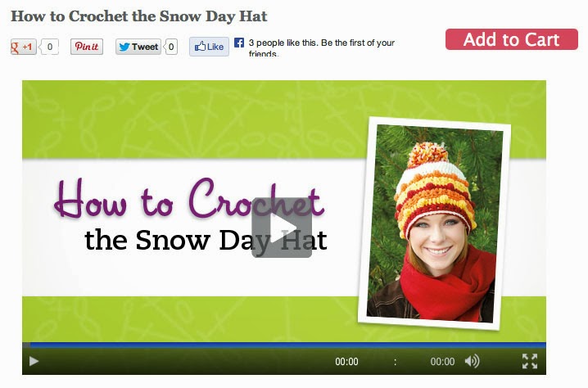This screenshot has height=388, width=588.
Task: Open the Tweet count bubble
Action: tap(170, 47)
